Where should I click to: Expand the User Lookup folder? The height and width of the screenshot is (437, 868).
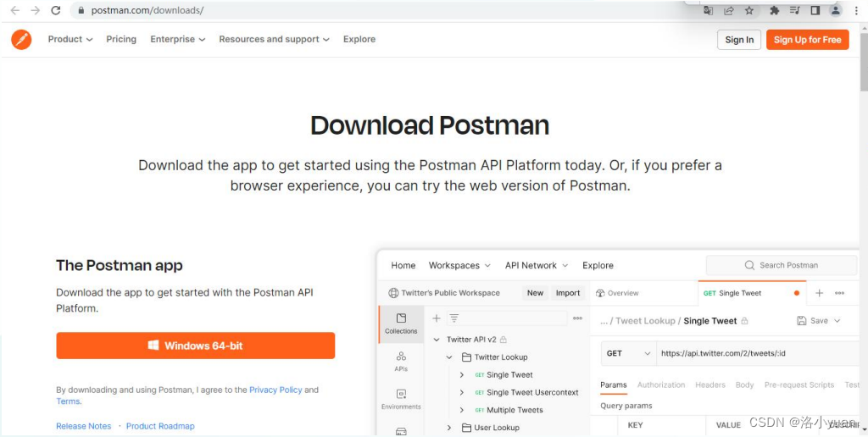click(x=449, y=428)
